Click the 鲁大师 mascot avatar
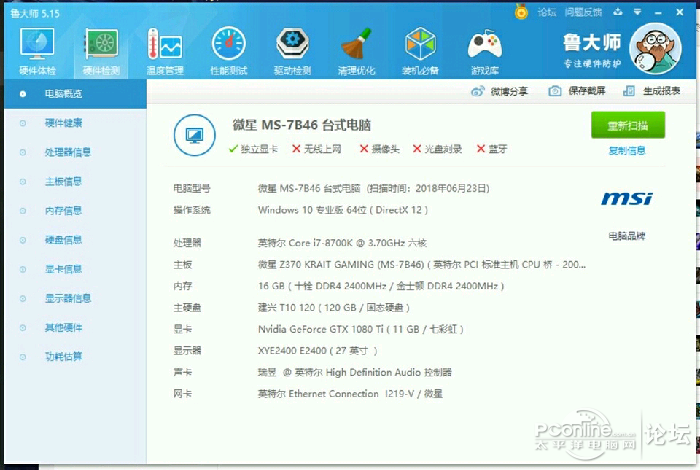 pyautogui.click(x=655, y=49)
